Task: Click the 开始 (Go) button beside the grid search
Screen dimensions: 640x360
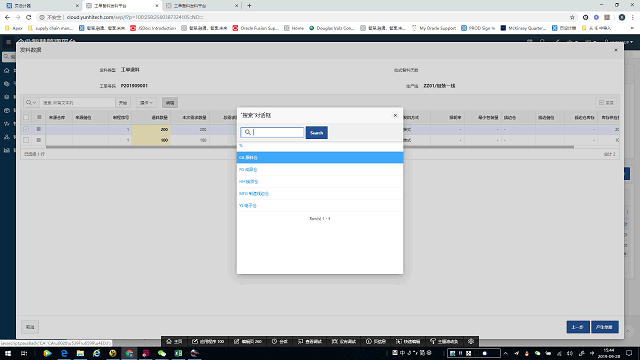Action: point(123,102)
